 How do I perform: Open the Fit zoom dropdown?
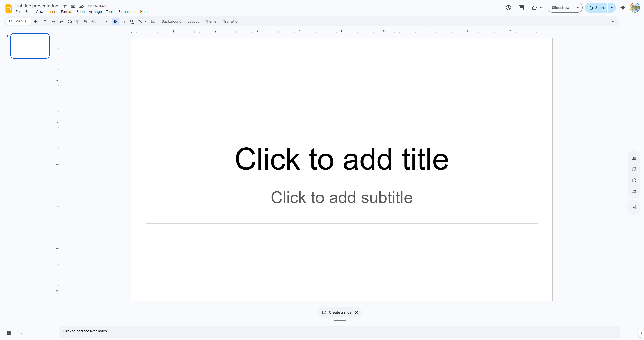point(99,22)
